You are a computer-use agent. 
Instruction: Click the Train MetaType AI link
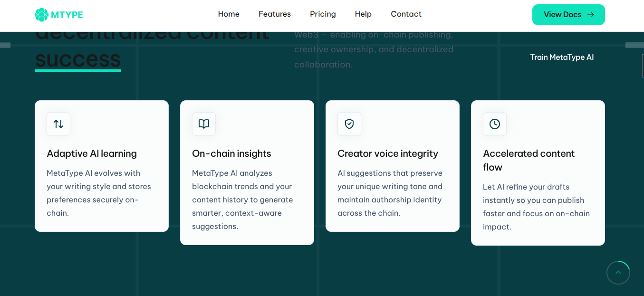(562, 57)
